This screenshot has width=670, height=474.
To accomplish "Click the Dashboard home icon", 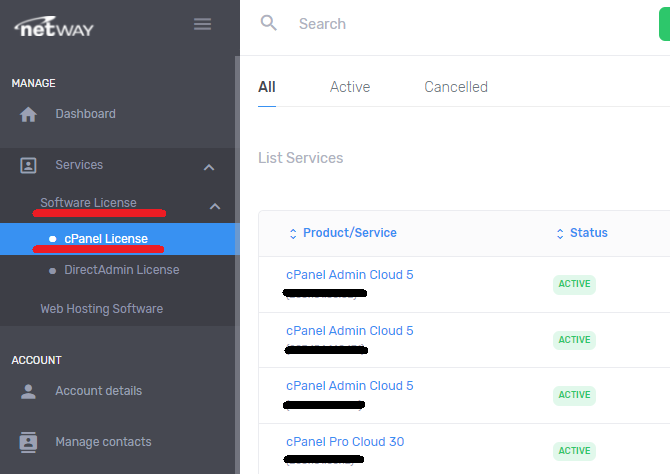I will click(29, 114).
